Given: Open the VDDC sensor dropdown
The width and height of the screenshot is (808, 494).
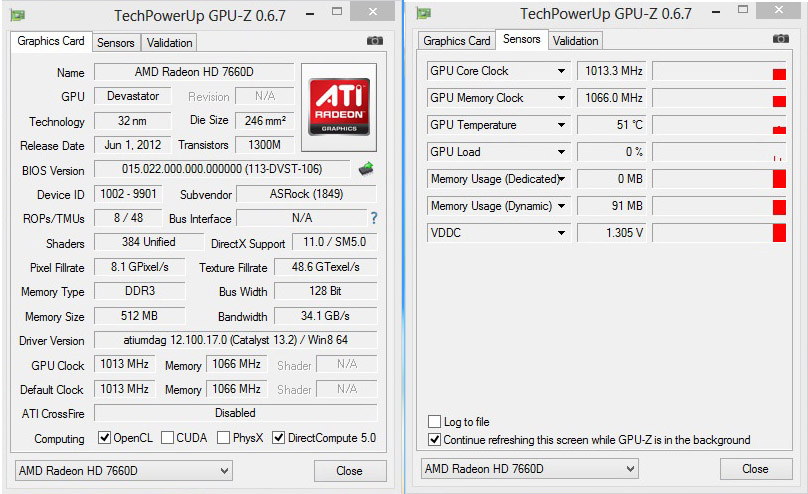Looking at the screenshot, I should point(561,233).
